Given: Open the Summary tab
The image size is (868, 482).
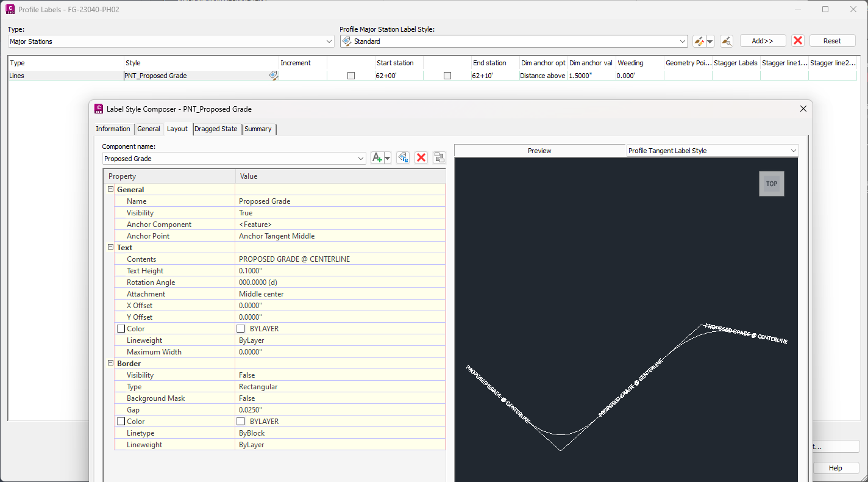Looking at the screenshot, I should [x=258, y=129].
